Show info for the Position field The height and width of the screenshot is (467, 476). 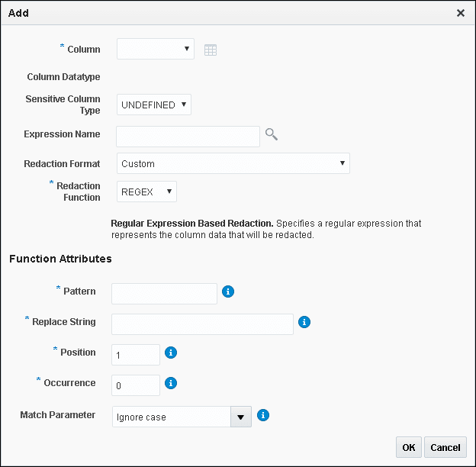pyautogui.click(x=171, y=353)
